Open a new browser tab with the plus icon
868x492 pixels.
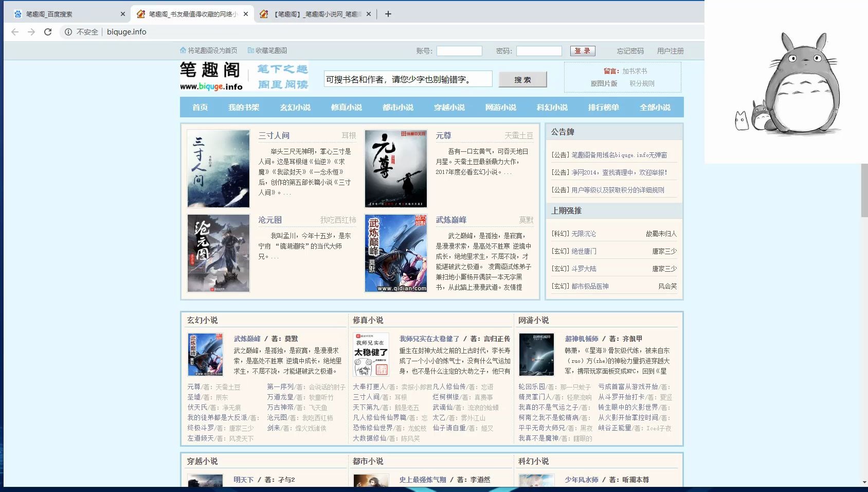tap(388, 14)
